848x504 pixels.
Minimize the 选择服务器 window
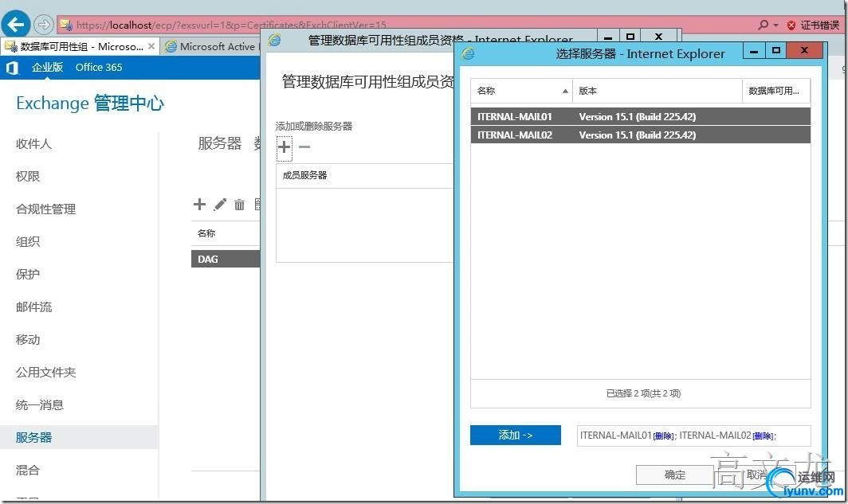754,51
